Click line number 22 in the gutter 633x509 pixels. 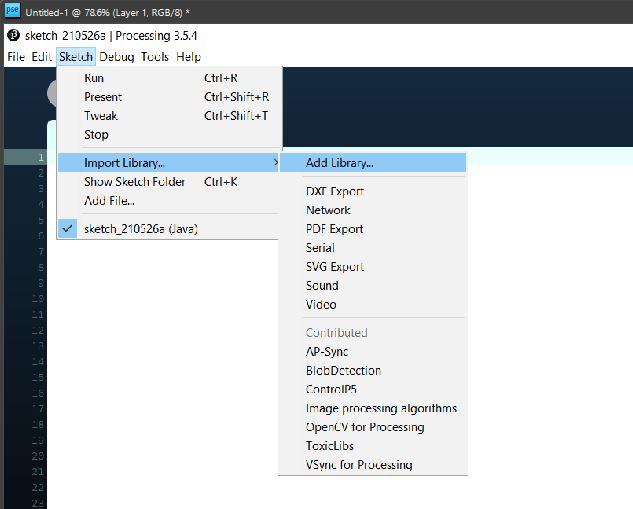38,487
